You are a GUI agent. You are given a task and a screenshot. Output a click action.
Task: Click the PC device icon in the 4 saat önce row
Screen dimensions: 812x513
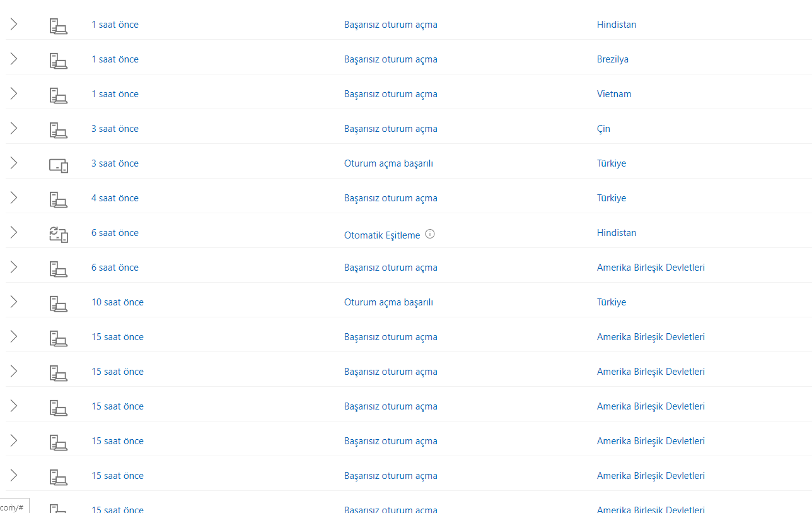[x=59, y=199]
